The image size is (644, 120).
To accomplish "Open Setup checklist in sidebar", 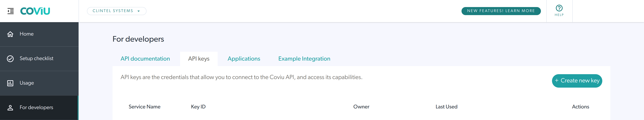I will 36,58.
